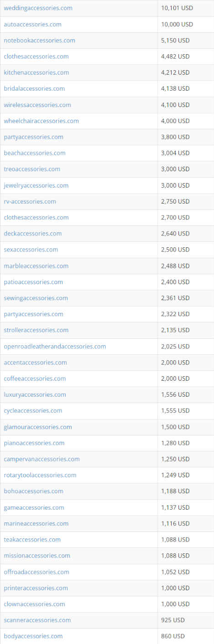Click notebookaccessories.com link
This screenshot has height=644, width=214.
click(x=39, y=41)
